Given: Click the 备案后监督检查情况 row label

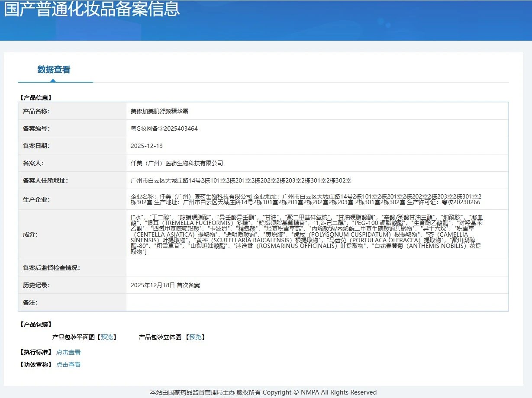Looking at the screenshot, I should pyautogui.click(x=51, y=268).
